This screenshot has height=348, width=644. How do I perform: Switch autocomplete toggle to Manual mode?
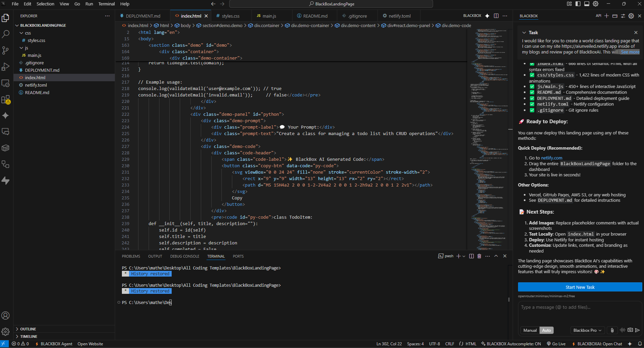530,330
